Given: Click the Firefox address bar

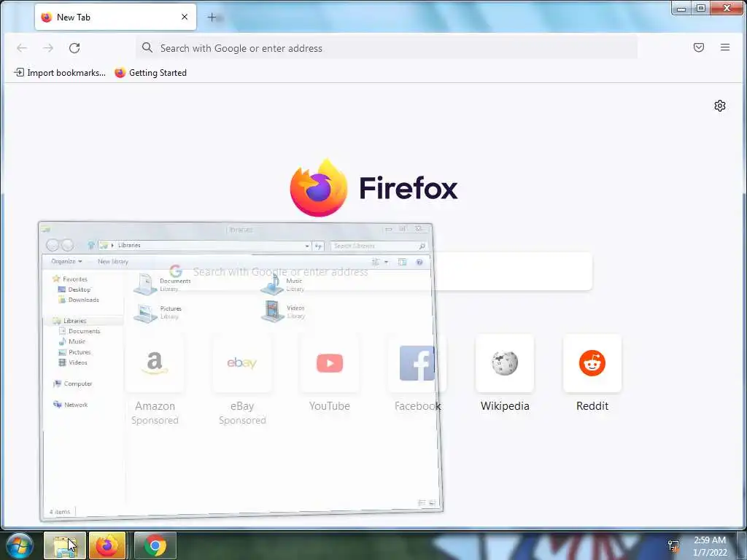Looking at the screenshot, I should [x=387, y=48].
